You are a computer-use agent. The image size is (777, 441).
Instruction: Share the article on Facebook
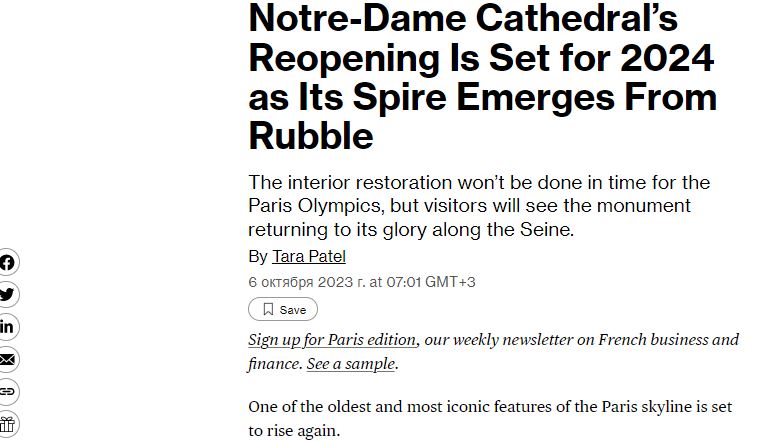8,263
